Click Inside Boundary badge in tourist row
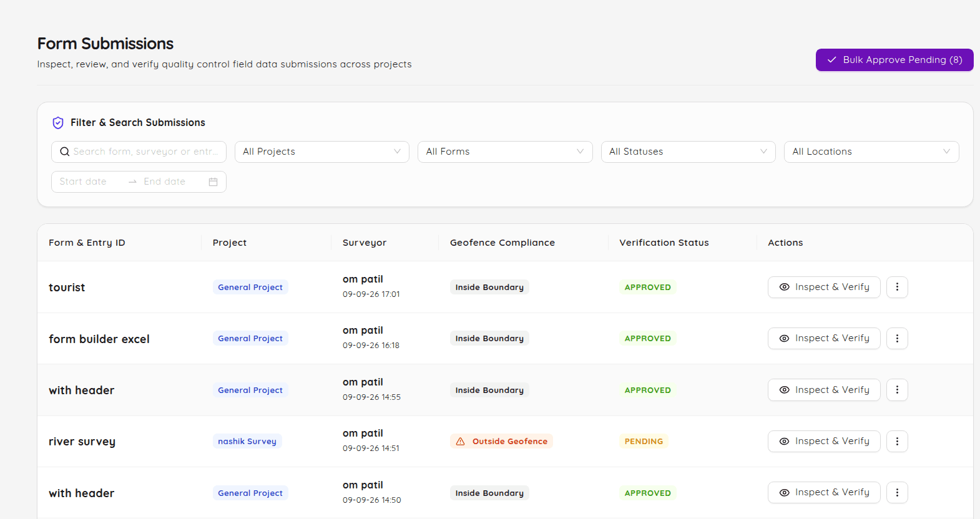The width and height of the screenshot is (980, 519). click(x=489, y=287)
